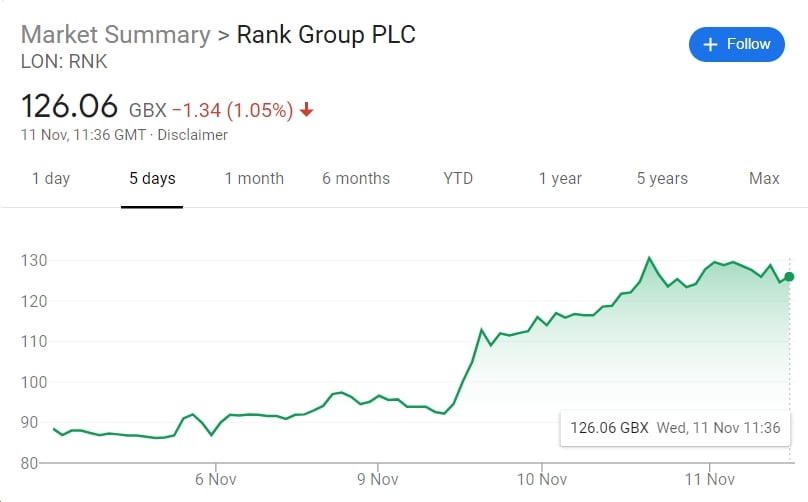The width and height of the screenshot is (808, 502).
Task: Click the red down arrow icon
Action: point(306,110)
